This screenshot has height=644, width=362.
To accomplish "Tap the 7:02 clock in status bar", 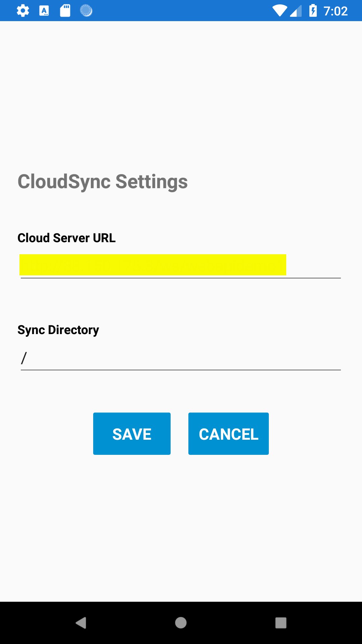I will (x=336, y=11).
